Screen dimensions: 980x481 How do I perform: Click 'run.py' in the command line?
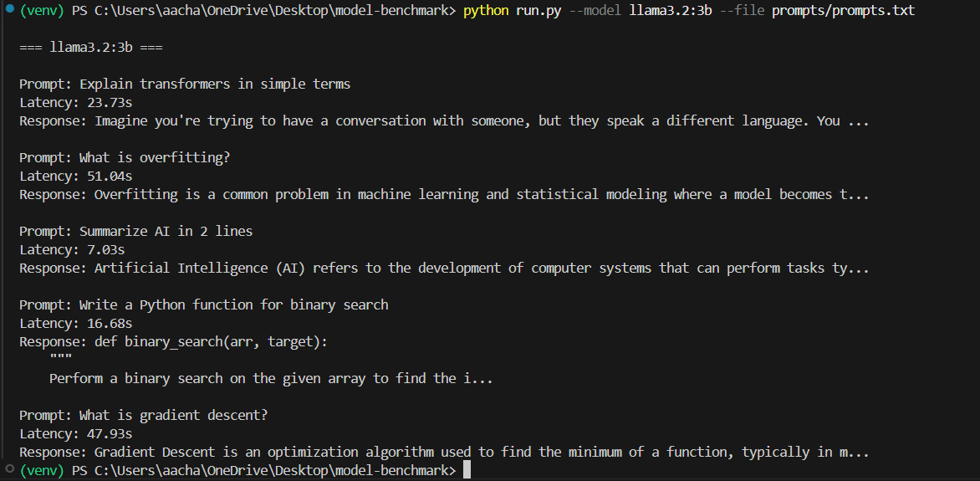538,11
